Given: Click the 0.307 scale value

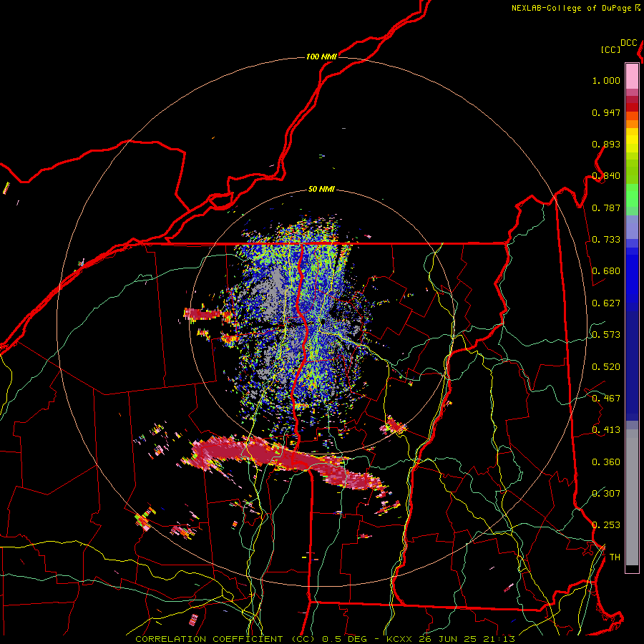Looking at the screenshot, I should (606, 493).
